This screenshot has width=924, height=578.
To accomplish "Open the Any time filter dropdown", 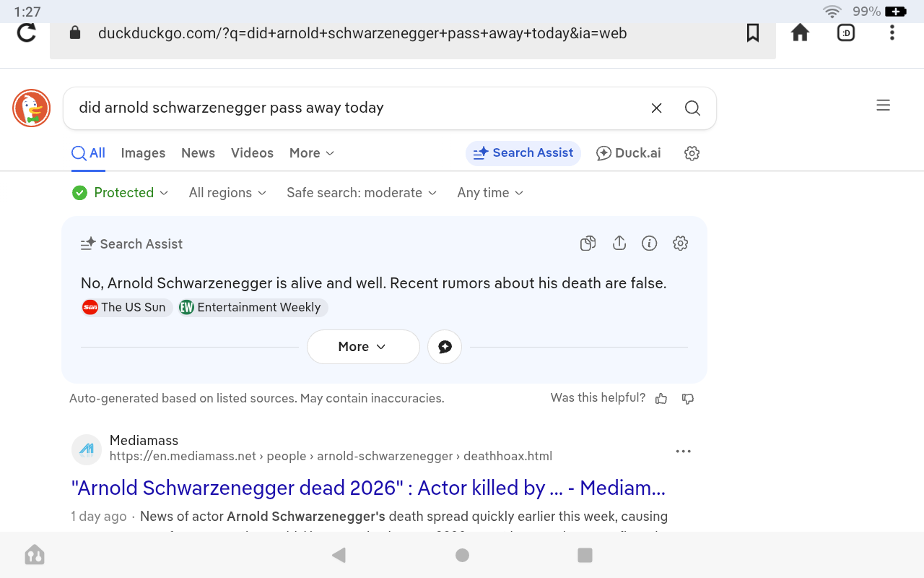I will 490,193.
